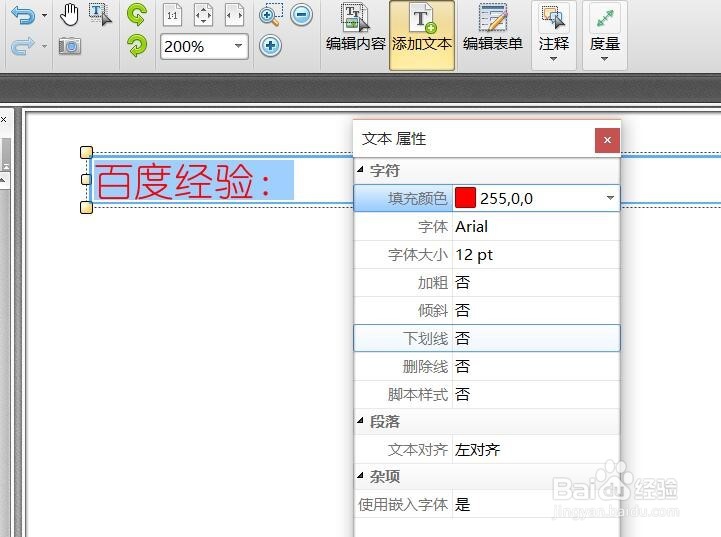Image resolution: width=721 pixels, height=537 pixels.
Task: Click the 添加文本 add text tool
Action: (422, 35)
